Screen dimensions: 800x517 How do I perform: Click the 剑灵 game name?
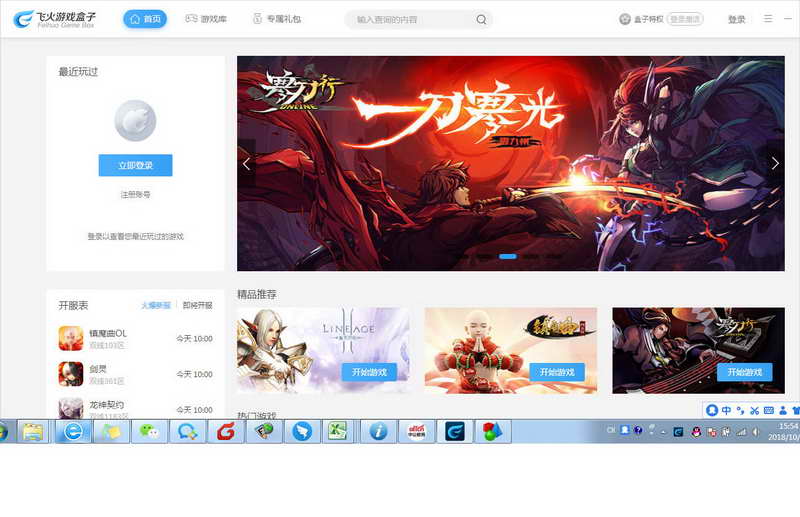point(98,369)
